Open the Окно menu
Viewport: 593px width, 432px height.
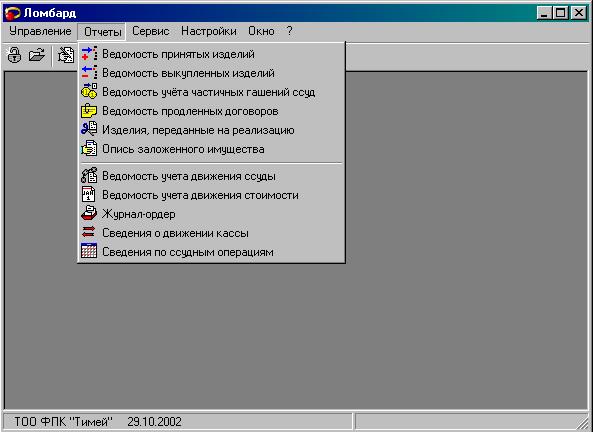(x=261, y=31)
